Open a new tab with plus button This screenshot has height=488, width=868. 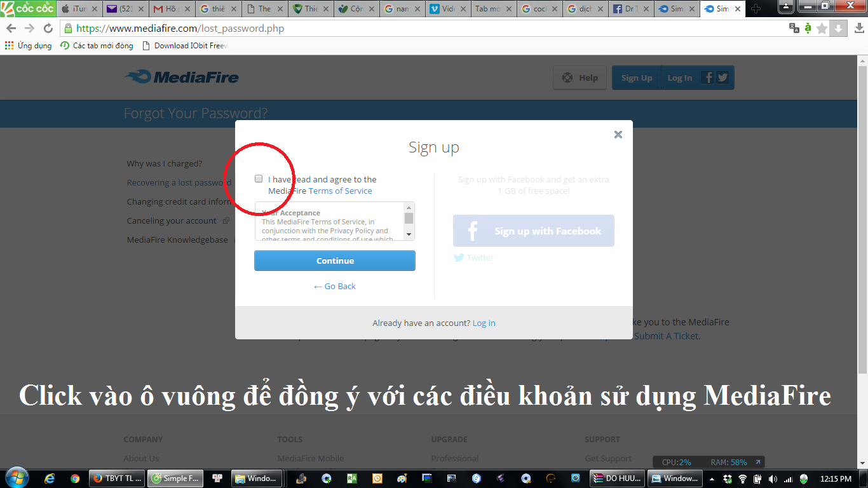click(756, 9)
